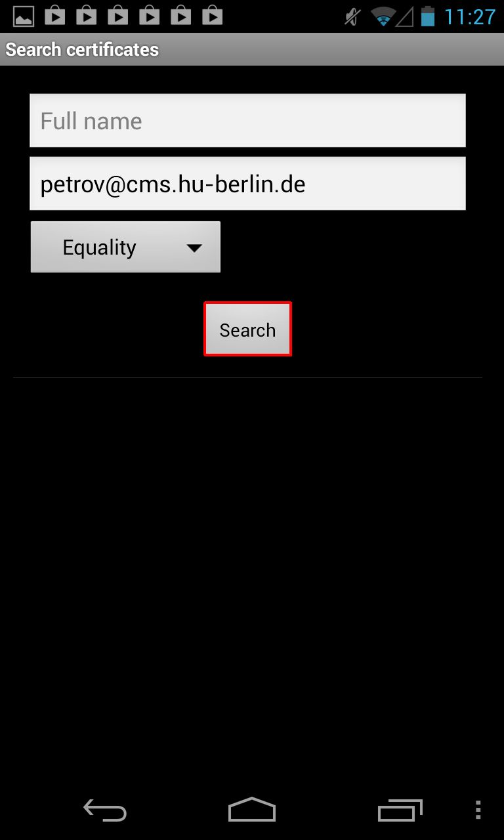Image resolution: width=504 pixels, height=840 pixels.
Task: Tap the Wi-Fi signal icon
Action: (383, 16)
